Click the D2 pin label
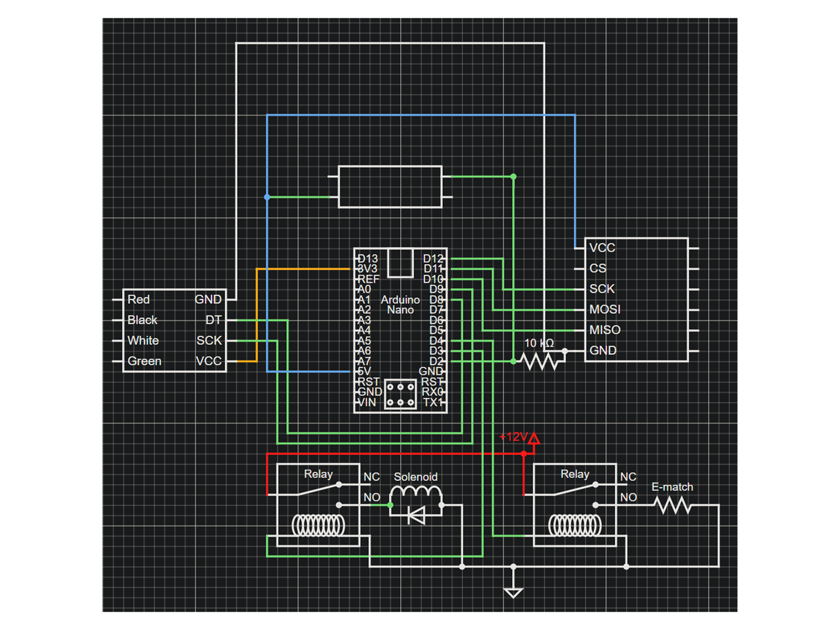The image size is (840, 630). point(436,361)
